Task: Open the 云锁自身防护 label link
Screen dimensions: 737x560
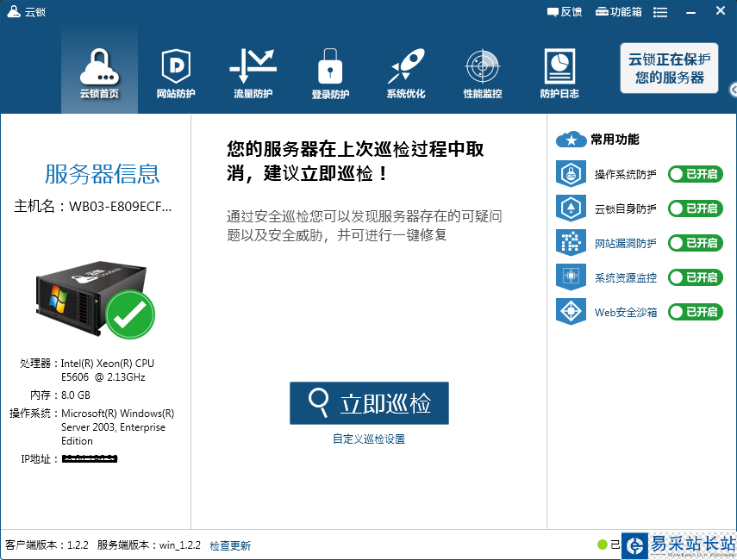Action: (x=626, y=208)
